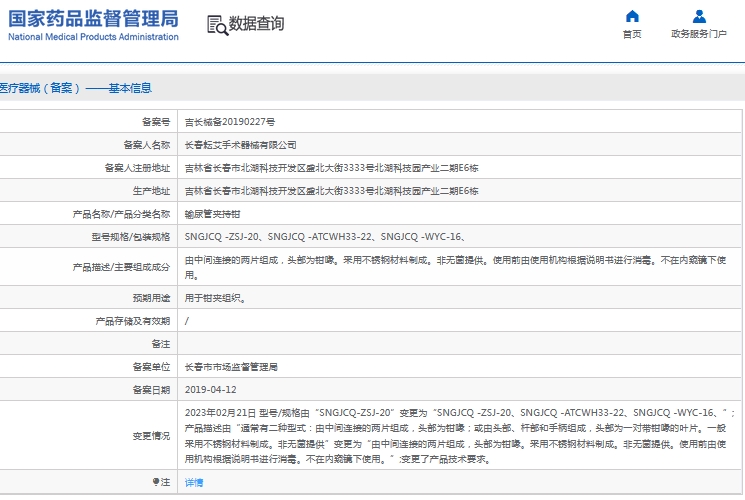745x500 pixels.
Task: Click the 生产地址 row label
Action: coord(151,191)
